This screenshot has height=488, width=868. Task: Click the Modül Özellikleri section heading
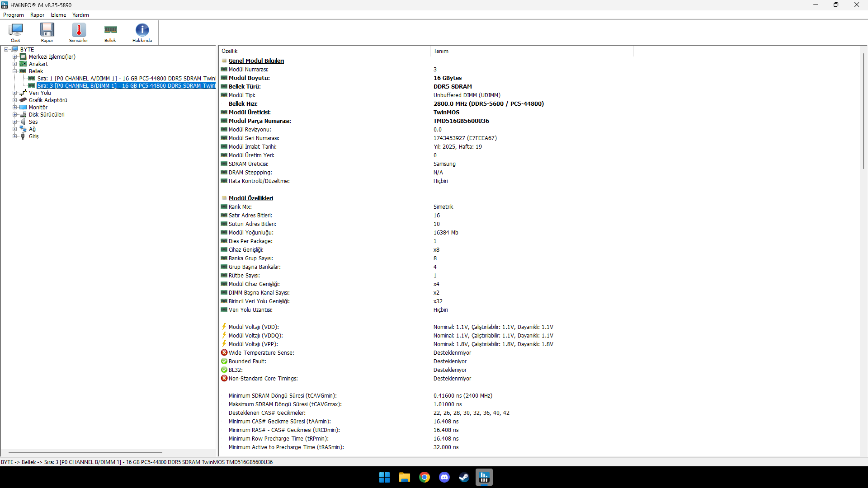point(251,198)
